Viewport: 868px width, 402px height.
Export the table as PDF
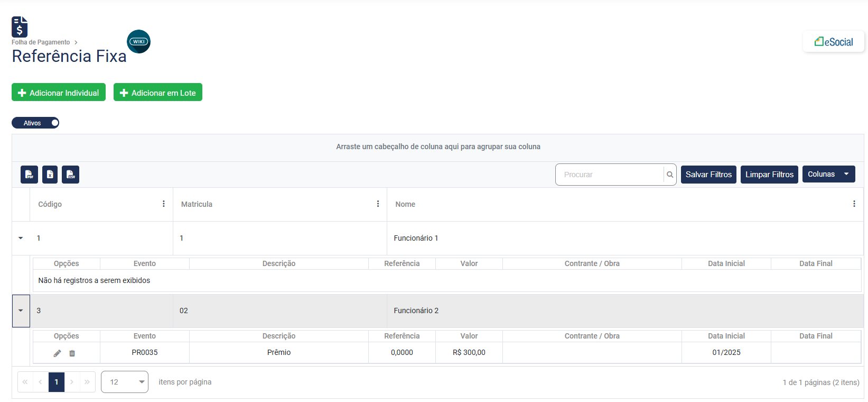tap(29, 175)
